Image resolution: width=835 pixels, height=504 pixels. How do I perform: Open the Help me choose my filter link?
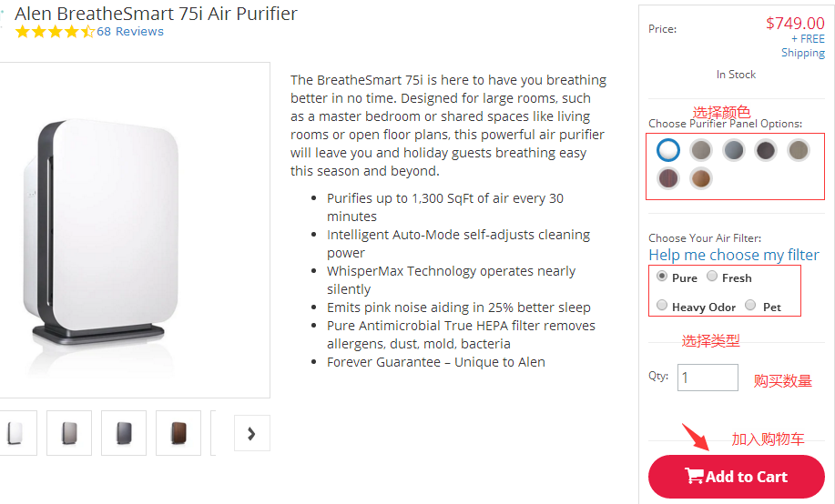click(x=734, y=256)
